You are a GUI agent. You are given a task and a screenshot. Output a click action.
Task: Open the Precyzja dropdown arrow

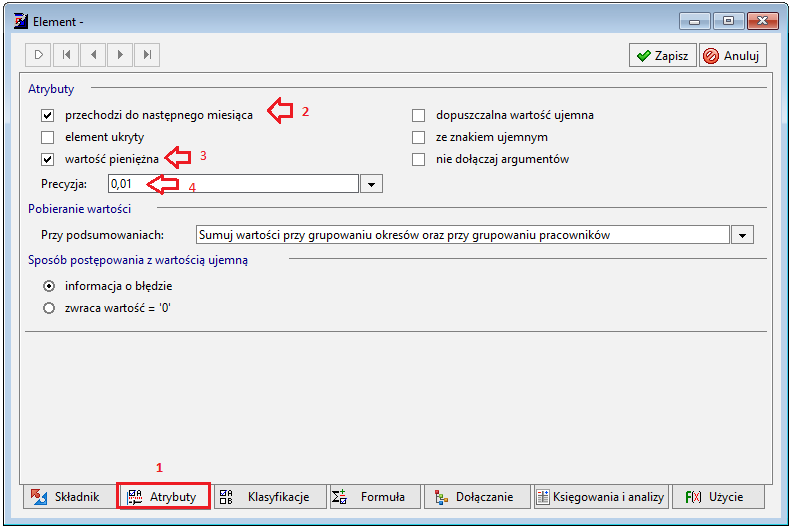(372, 184)
